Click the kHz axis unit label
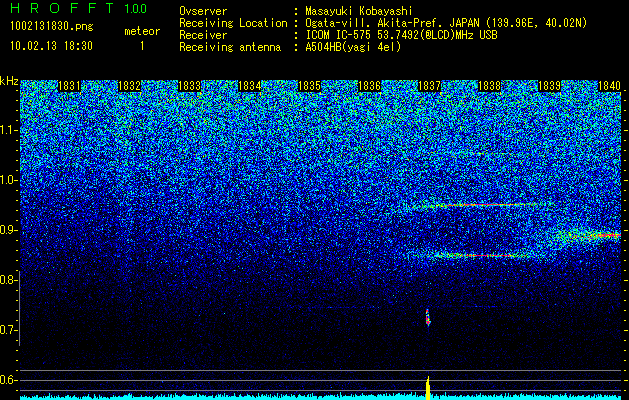Screen dimensions: 629x400 click(x=9, y=81)
